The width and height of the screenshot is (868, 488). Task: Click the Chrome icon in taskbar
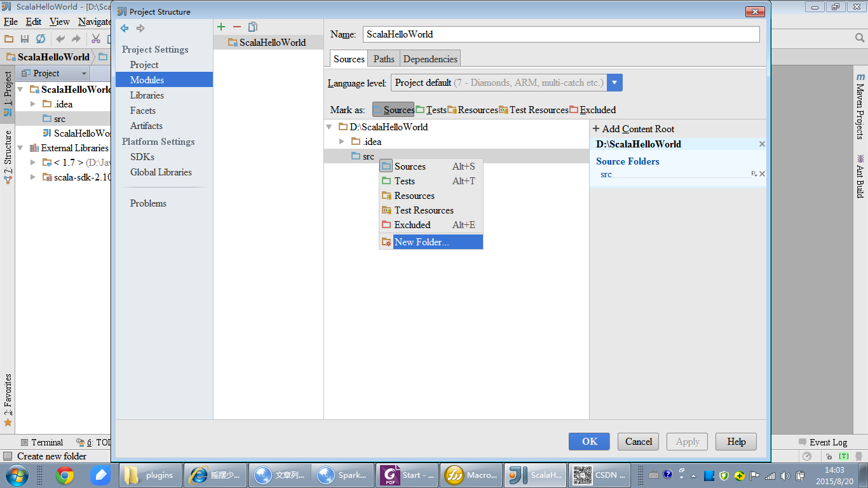64,475
